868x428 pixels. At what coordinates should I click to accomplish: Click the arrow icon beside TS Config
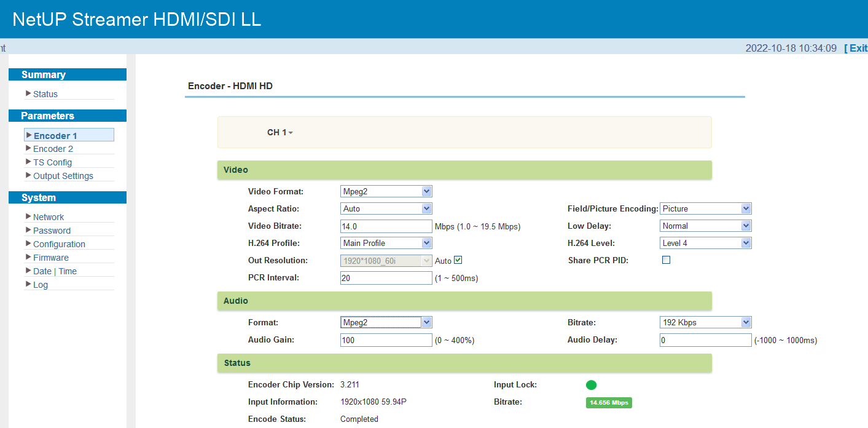click(28, 162)
